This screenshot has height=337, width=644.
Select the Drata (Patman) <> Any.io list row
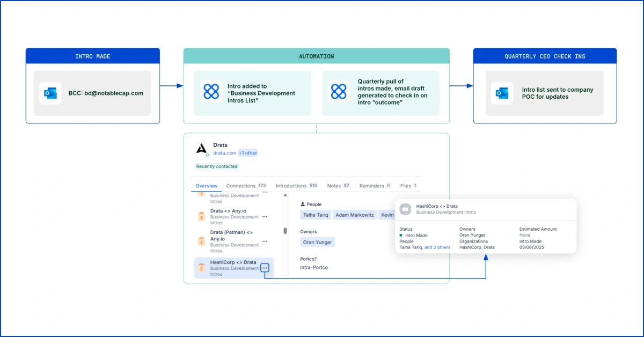(x=233, y=241)
